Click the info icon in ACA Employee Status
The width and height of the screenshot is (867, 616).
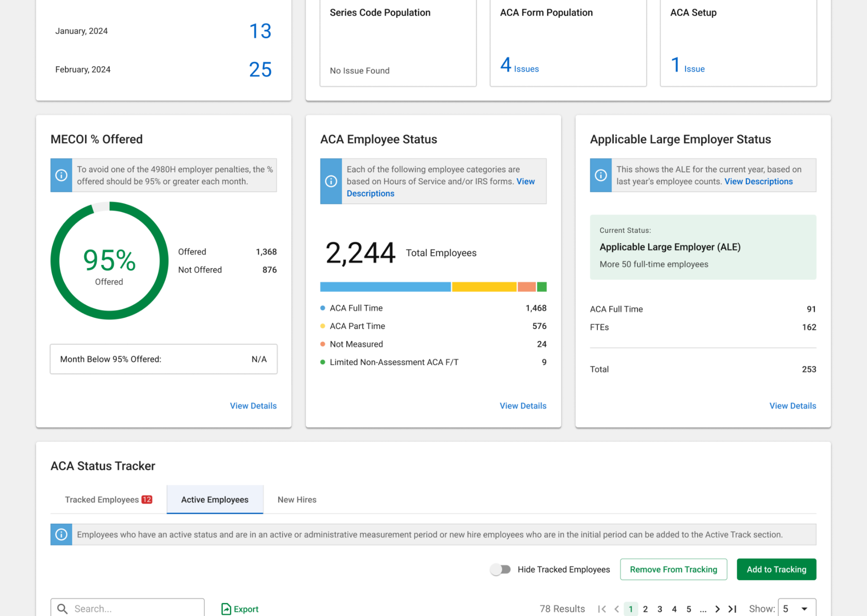point(331,181)
